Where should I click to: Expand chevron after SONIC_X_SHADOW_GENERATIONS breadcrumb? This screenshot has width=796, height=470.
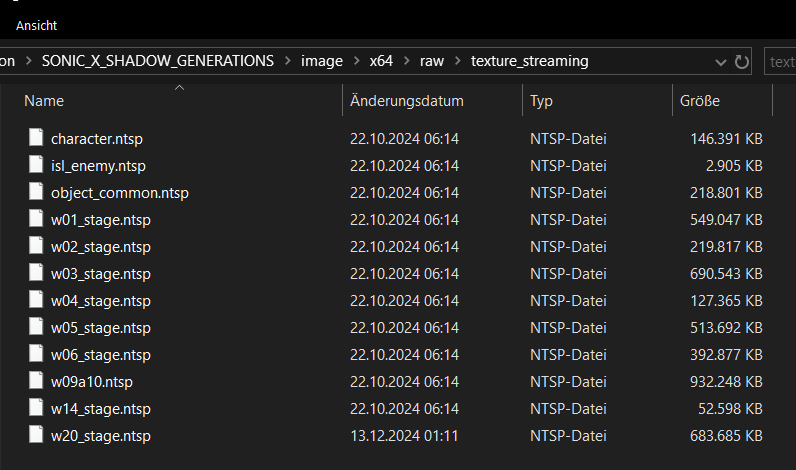[x=288, y=61]
